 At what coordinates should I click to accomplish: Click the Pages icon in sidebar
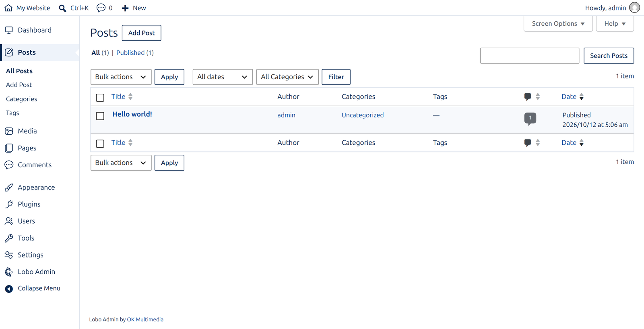pos(9,148)
